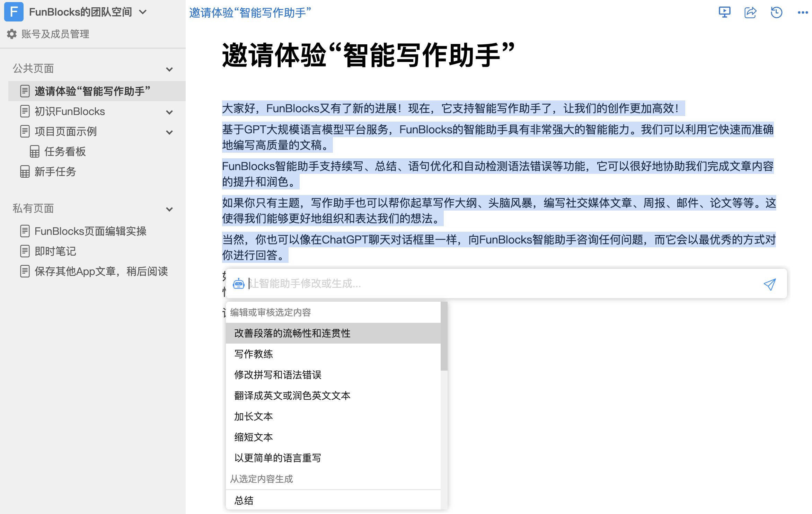Click document icon beside 邀请体验 sidebar page
Screen dimensions: 812x514
[x=25, y=91]
